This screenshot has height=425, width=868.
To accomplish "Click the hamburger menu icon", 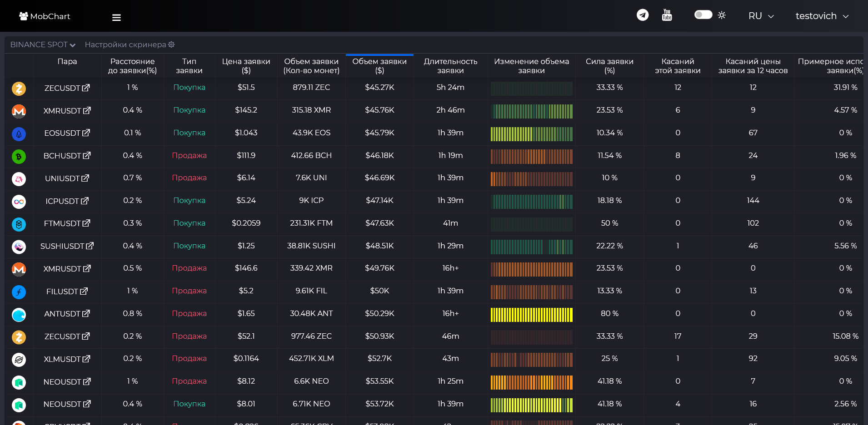I will point(116,17).
